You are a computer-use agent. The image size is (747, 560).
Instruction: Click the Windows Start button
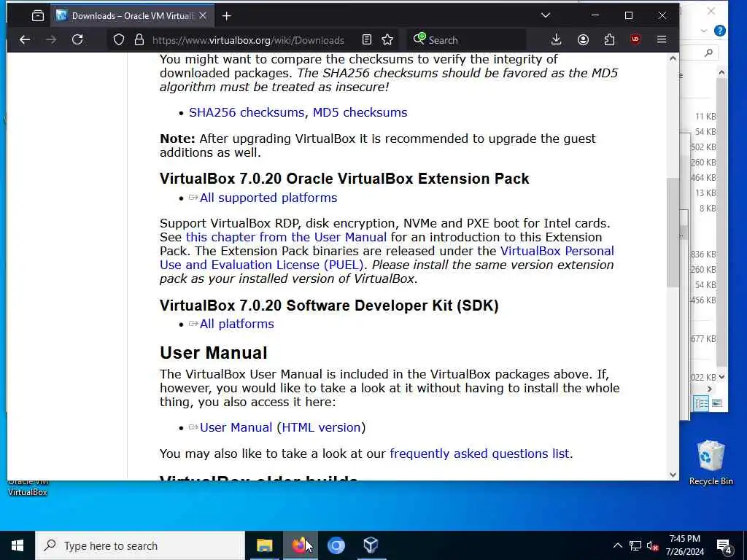(x=18, y=545)
